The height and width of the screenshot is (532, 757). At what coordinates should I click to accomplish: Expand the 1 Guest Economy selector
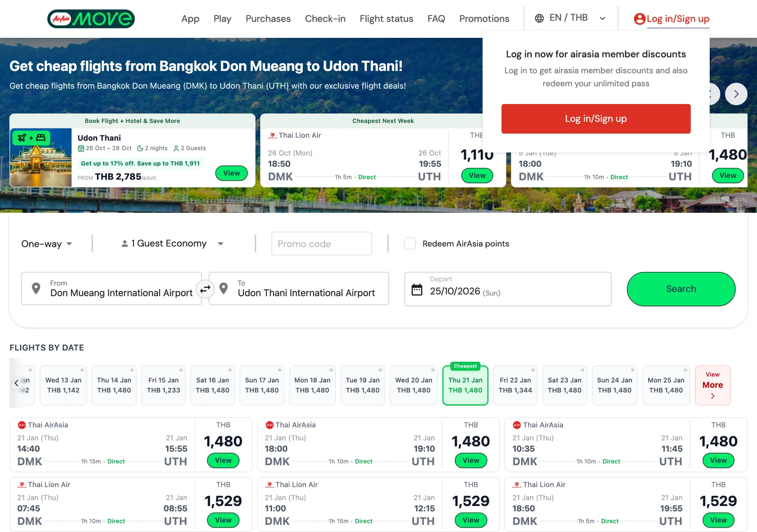(172, 244)
